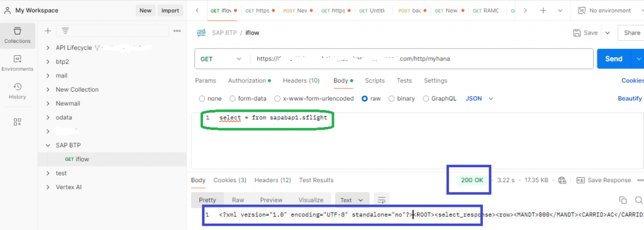This screenshot has height=230, width=644.
Task: Open a new request tab with plus
Action: pos(543,11)
